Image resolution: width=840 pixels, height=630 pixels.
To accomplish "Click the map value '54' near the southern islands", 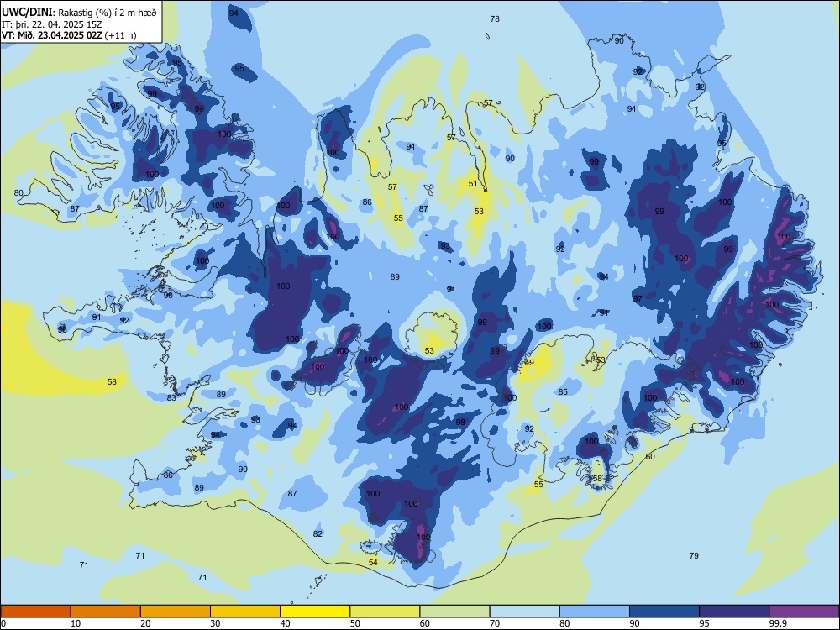I will (x=374, y=562).
